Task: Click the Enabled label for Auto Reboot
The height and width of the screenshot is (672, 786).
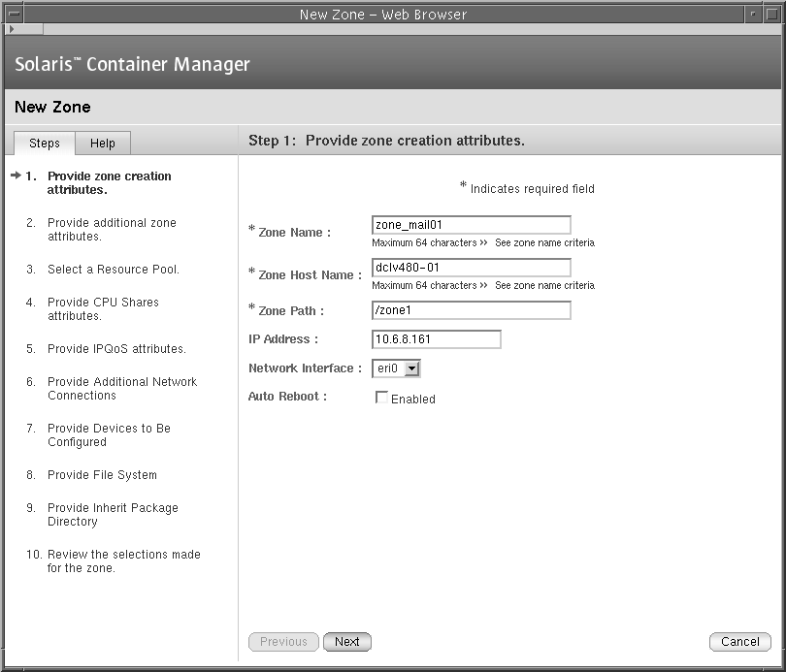Action: tap(413, 400)
